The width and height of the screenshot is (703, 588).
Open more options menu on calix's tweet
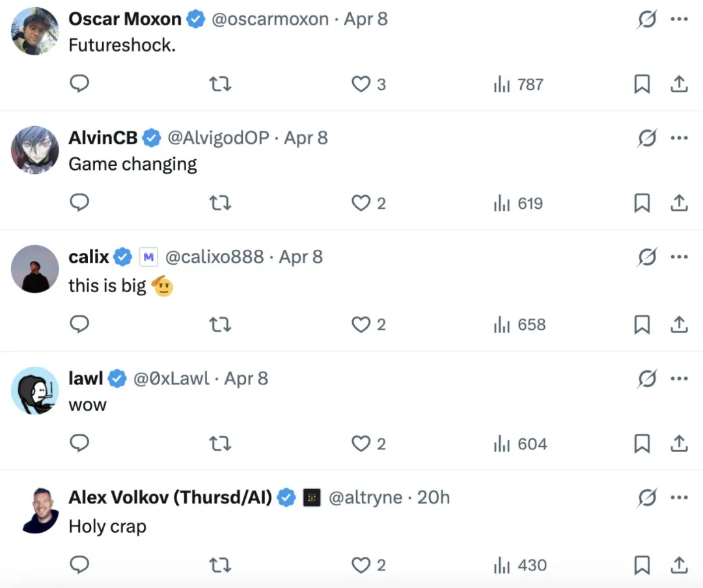(x=679, y=257)
